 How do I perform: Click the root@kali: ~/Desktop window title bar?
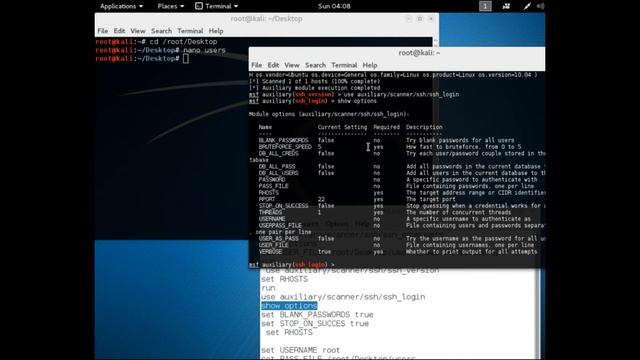tap(267, 19)
